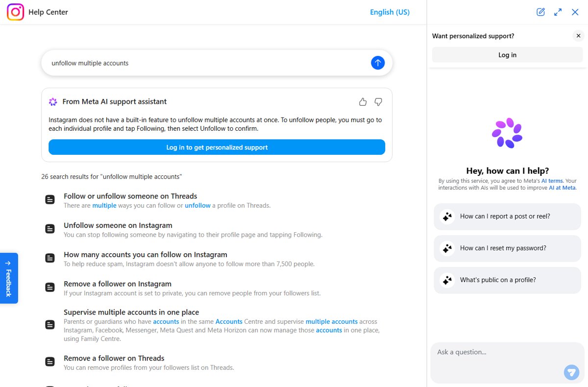The height and width of the screenshot is (387, 588).
Task: Give thumbs up to the AI answer
Action: (x=363, y=102)
